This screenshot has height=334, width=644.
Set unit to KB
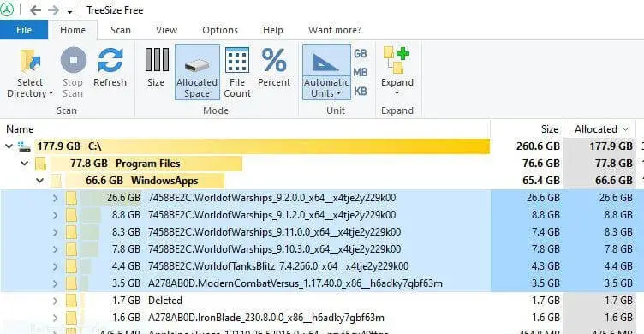(361, 91)
